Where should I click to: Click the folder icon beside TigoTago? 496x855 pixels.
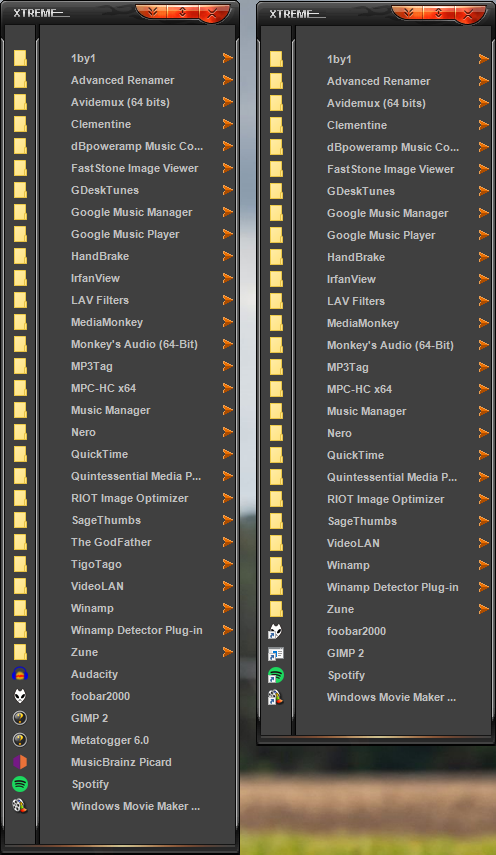(x=20, y=564)
